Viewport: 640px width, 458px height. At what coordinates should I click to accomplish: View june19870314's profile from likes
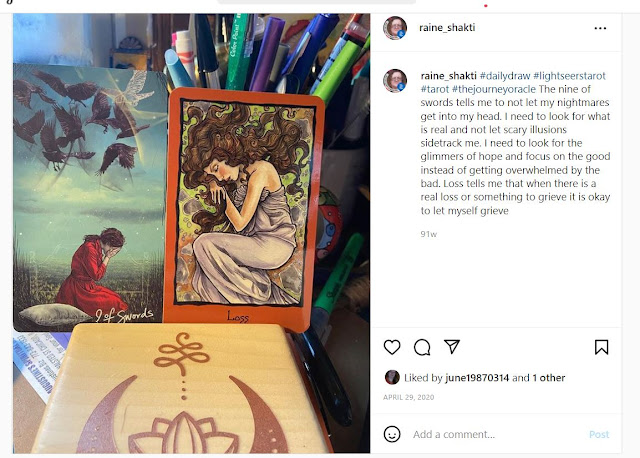[477, 378]
